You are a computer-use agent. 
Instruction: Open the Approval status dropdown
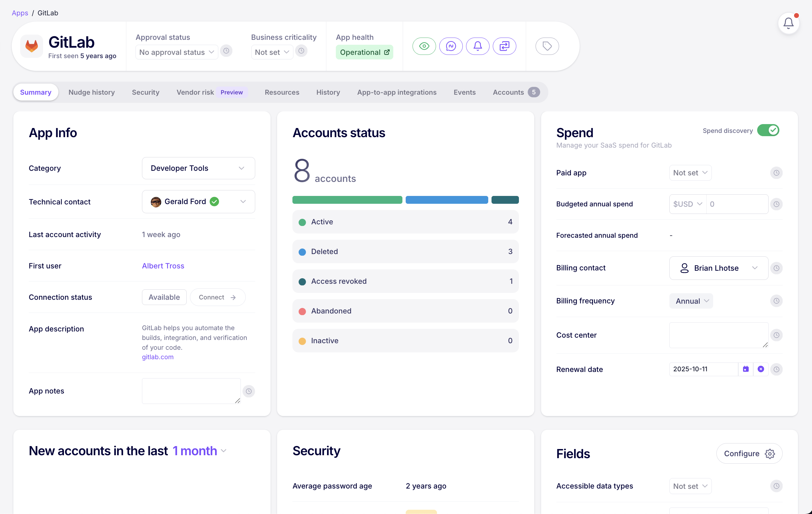(177, 52)
